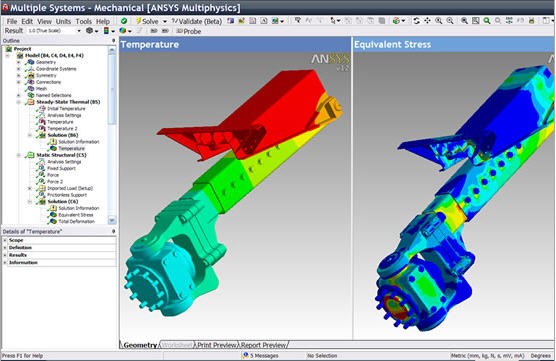The height and width of the screenshot is (361, 556).
Task: Select the Pan view tool
Action: [x=427, y=21]
